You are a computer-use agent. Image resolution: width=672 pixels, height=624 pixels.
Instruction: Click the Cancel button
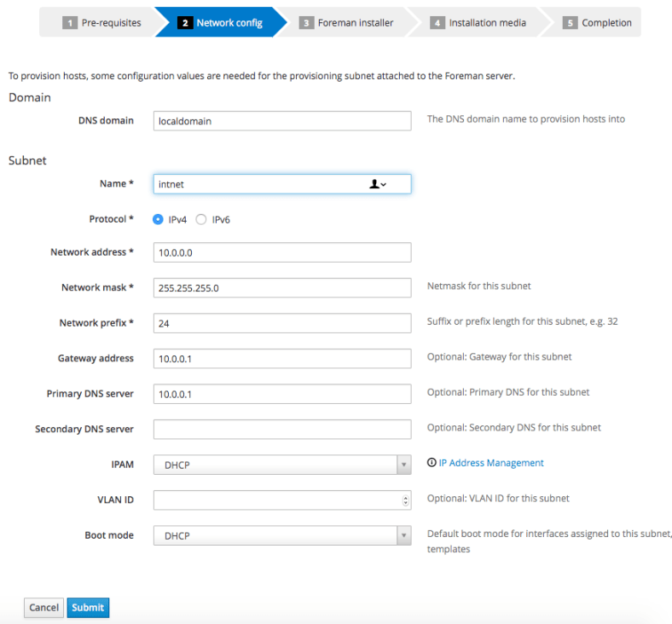(x=43, y=608)
